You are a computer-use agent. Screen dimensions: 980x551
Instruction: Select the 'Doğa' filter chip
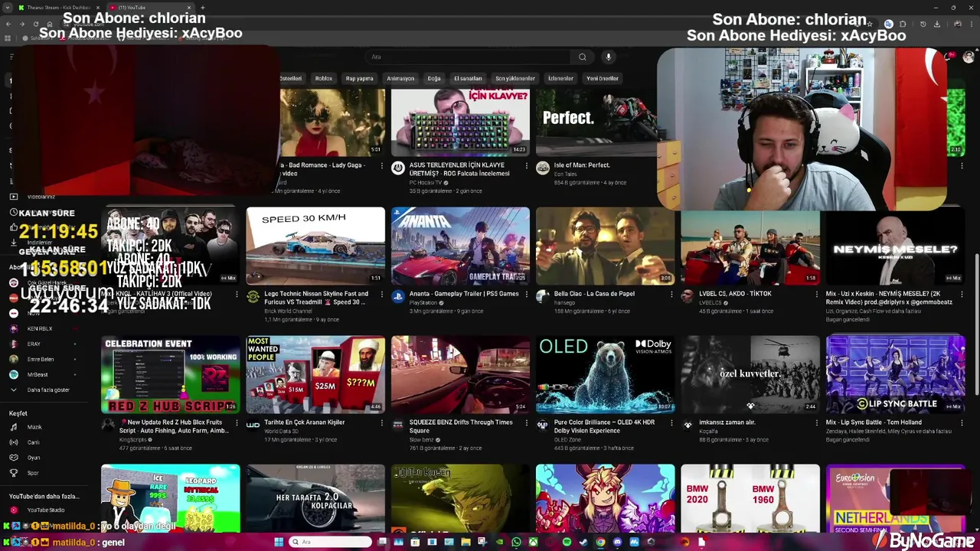click(x=434, y=78)
